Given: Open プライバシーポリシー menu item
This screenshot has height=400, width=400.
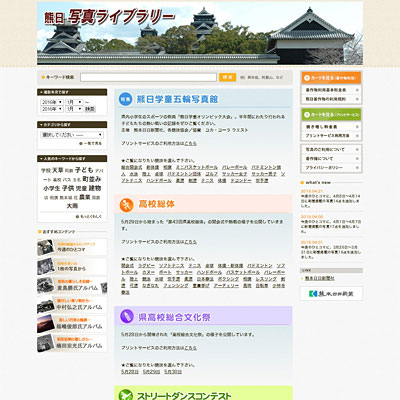Looking at the screenshot, I should coord(331,168).
